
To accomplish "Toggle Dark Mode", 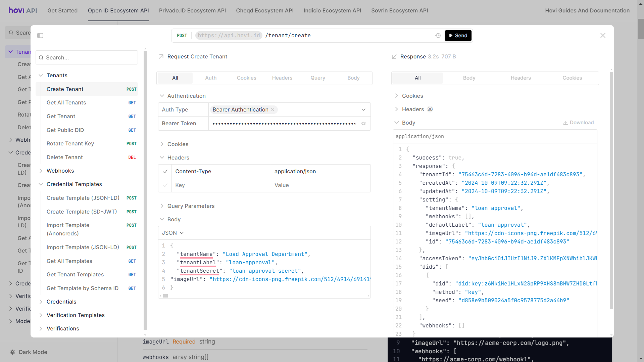I will [x=29, y=352].
